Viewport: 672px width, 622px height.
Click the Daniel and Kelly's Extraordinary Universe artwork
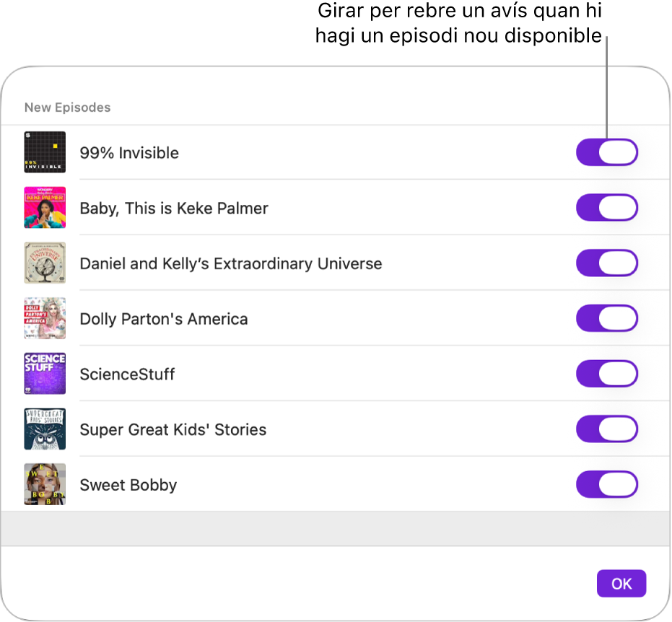(x=44, y=263)
